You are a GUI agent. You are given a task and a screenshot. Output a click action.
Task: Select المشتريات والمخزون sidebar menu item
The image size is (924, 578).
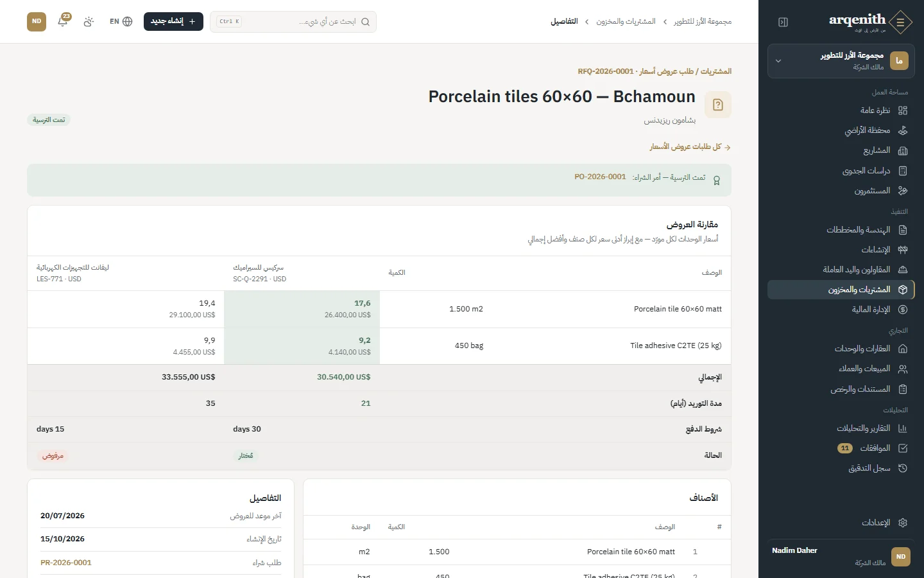pos(841,290)
